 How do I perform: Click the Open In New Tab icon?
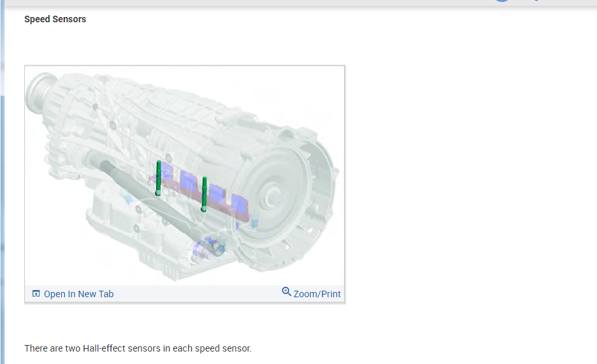pyautogui.click(x=36, y=294)
